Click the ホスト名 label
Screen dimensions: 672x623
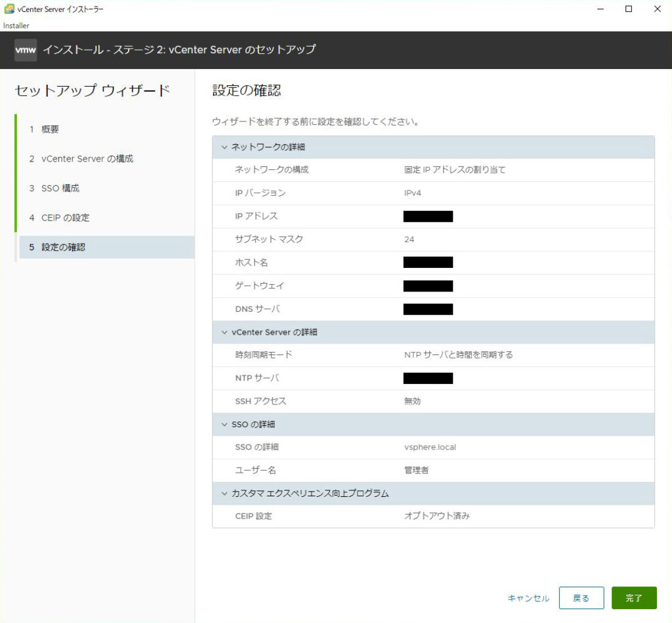(251, 263)
